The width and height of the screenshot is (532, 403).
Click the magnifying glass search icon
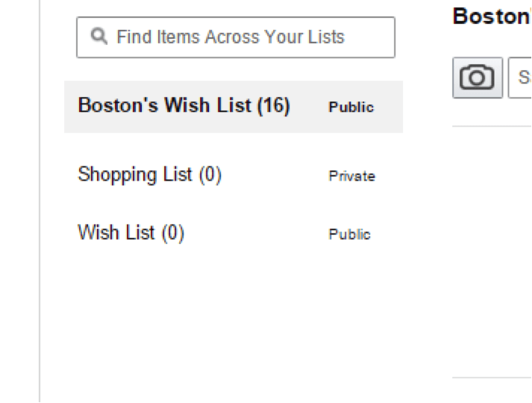pos(99,37)
